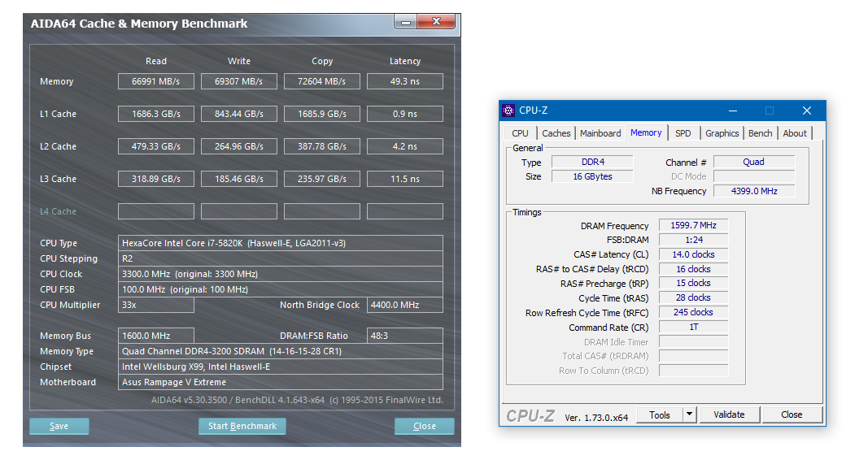The height and width of the screenshot is (473, 868).
Task: Minimize the CPU-Z window
Action: 733,111
